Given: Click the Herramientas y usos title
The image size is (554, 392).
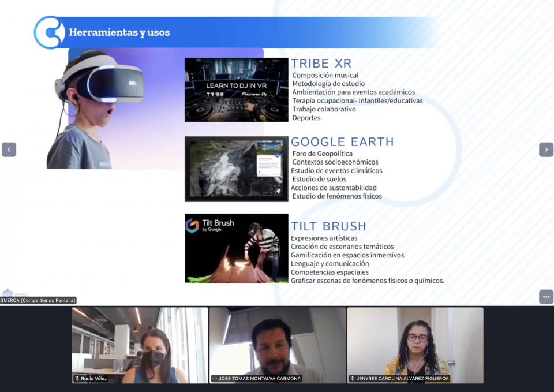Looking at the screenshot, I should (x=119, y=32).
